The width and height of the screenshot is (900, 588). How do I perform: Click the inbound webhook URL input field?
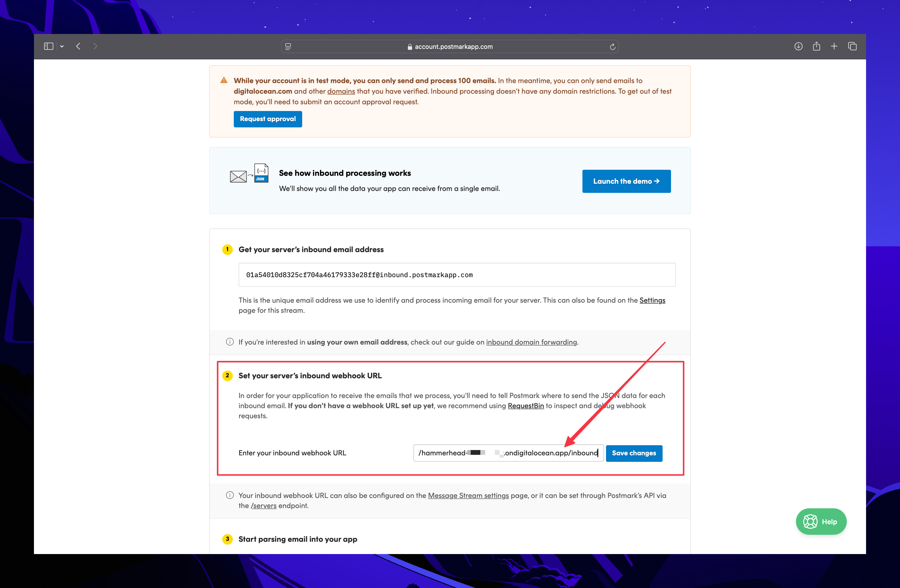click(x=508, y=453)
